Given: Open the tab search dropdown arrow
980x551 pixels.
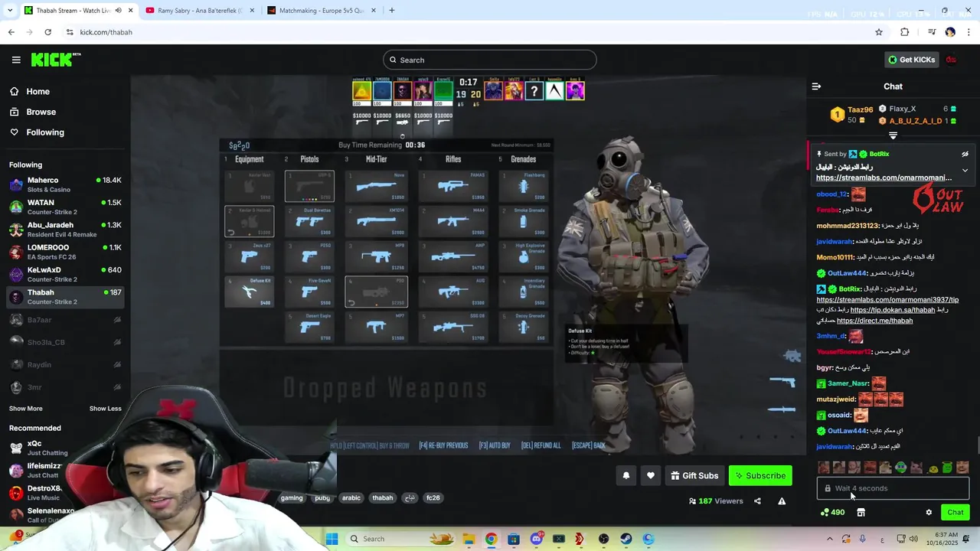Looking at the screenshot, I should 9,11.
